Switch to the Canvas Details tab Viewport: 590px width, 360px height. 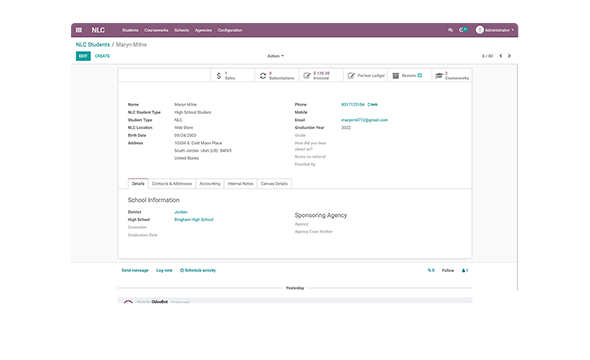274,184
